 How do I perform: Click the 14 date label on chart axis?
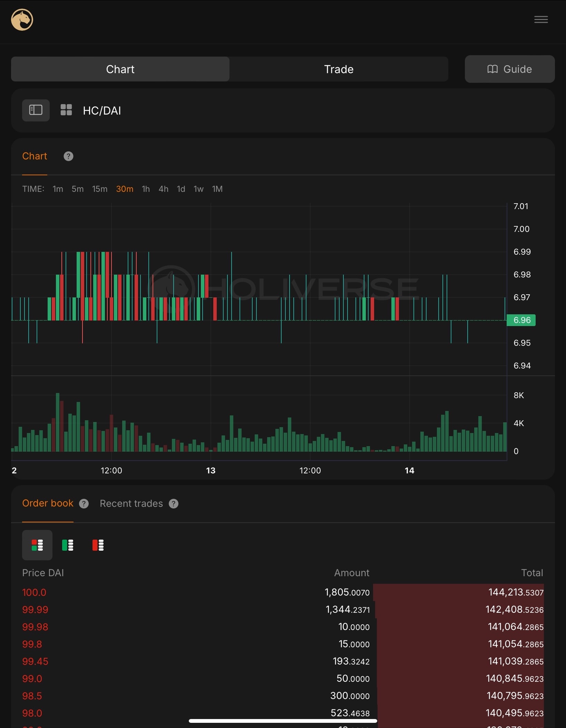(409, 471)
